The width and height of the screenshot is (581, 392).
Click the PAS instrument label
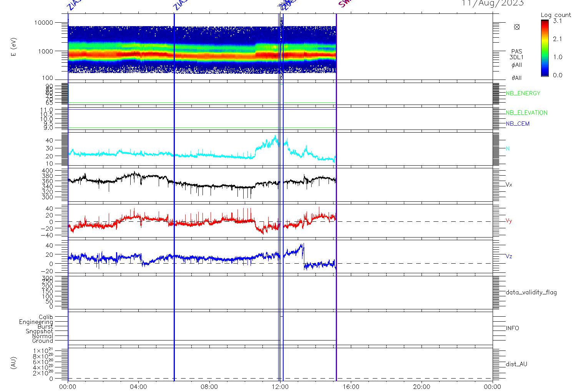click(516, 51)
